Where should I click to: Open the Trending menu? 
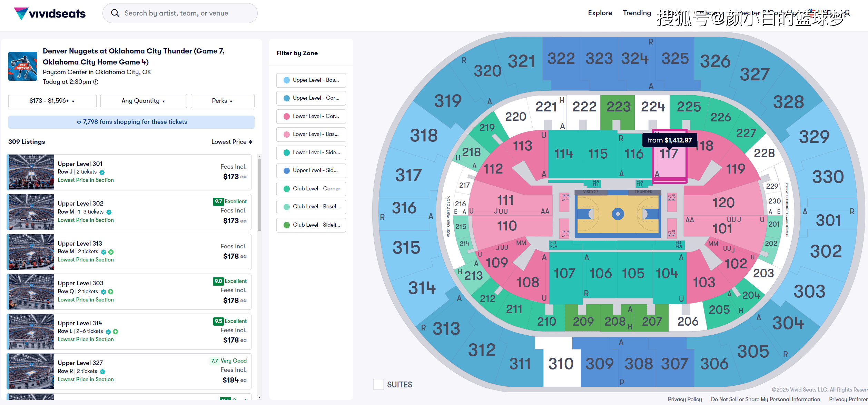[x=637, y=13]
